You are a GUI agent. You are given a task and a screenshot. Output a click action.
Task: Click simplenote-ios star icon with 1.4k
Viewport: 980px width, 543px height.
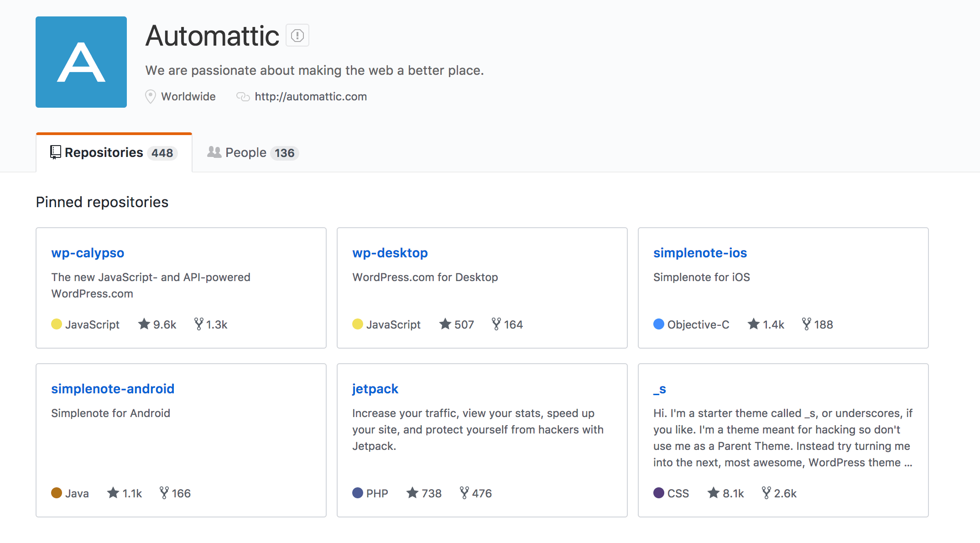click(754, 324)
